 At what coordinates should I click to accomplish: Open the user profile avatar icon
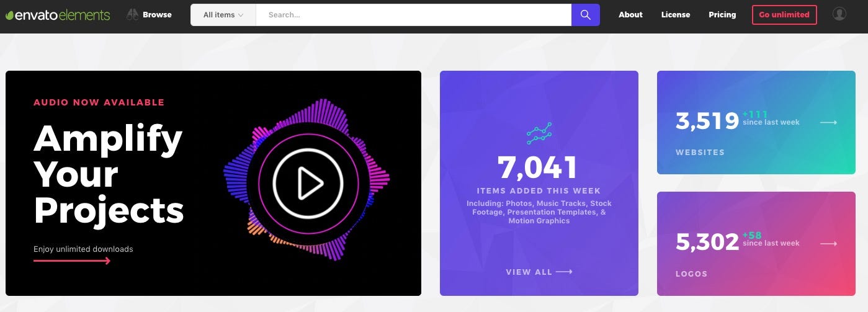pos(839,14)
